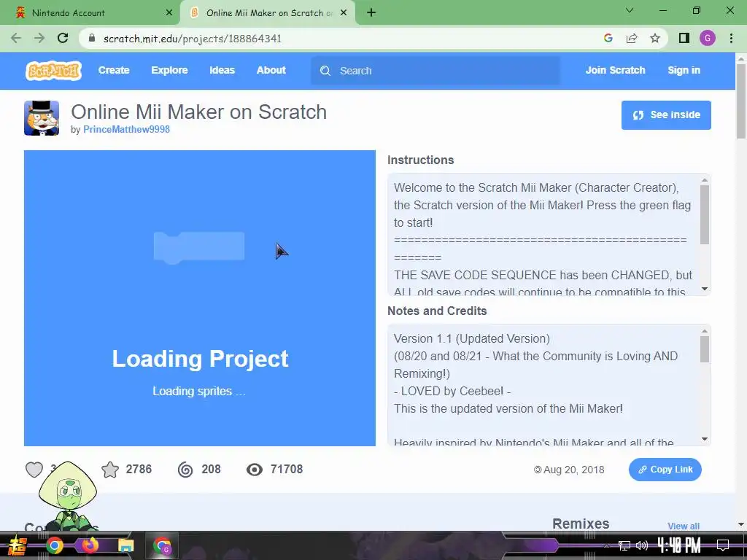This screenshot has height=560, width=747.
Task: Click Sign in
Action: [684, 70]
